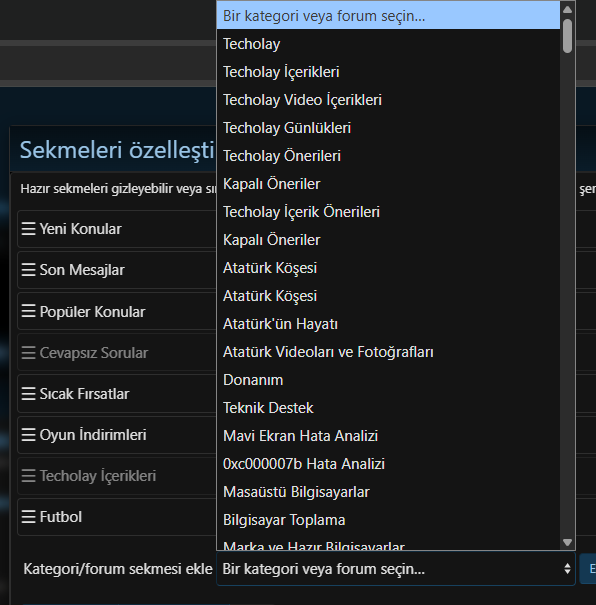Choose 'Bilgisayar Toplama' option
This screenshot has width=596, height=605.
388,520
